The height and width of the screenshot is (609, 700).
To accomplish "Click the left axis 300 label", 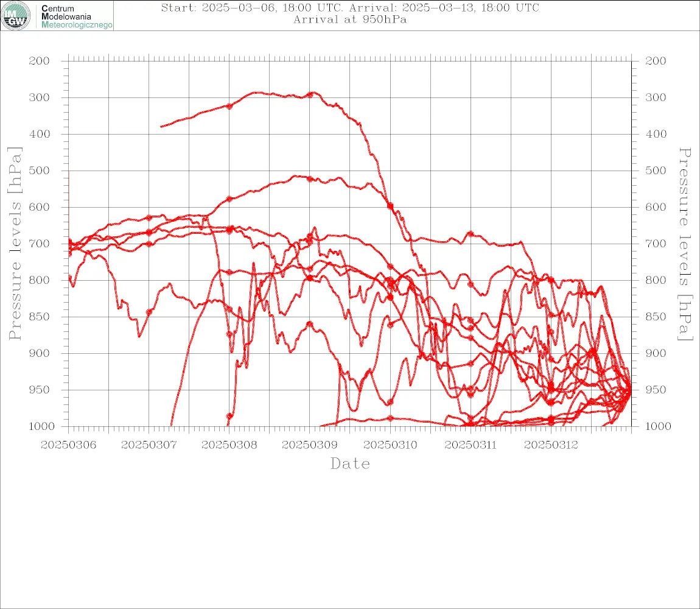I will 39,97.
